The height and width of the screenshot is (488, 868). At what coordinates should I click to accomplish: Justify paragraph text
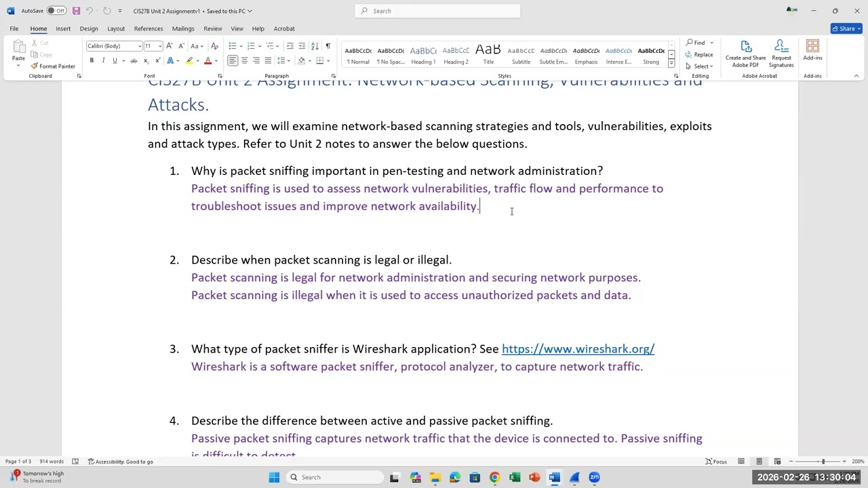click(268, 61)
